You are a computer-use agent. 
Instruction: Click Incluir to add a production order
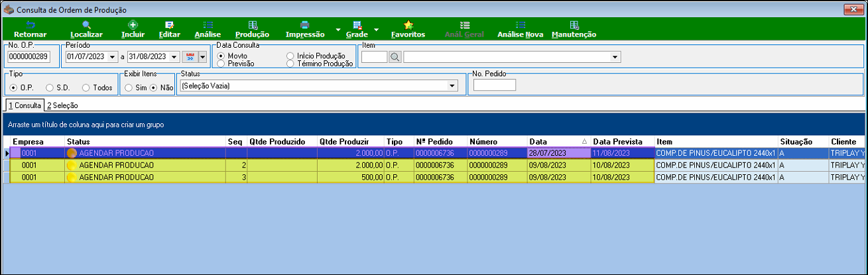133,29
